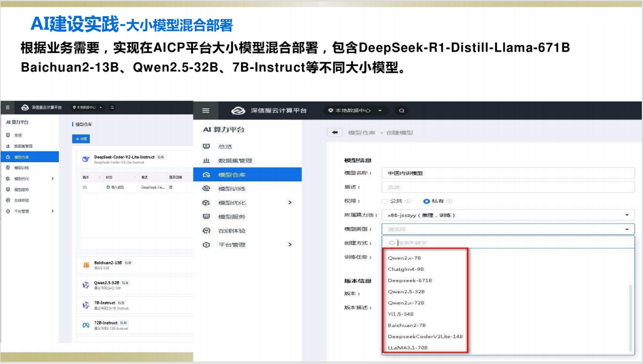Click the back arrow button beside 模型仓库
Viewport: 643px width, 364px height.
coord(335,132)
